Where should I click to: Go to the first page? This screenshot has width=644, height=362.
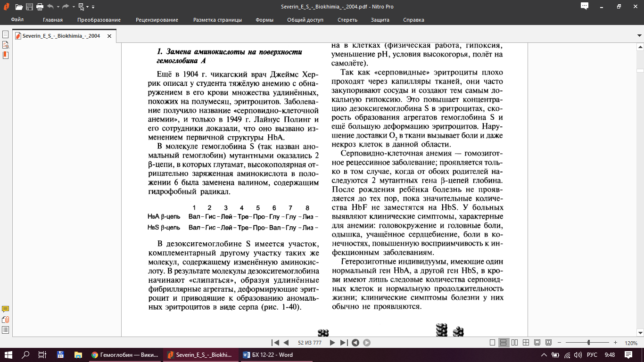click(275, 343)
